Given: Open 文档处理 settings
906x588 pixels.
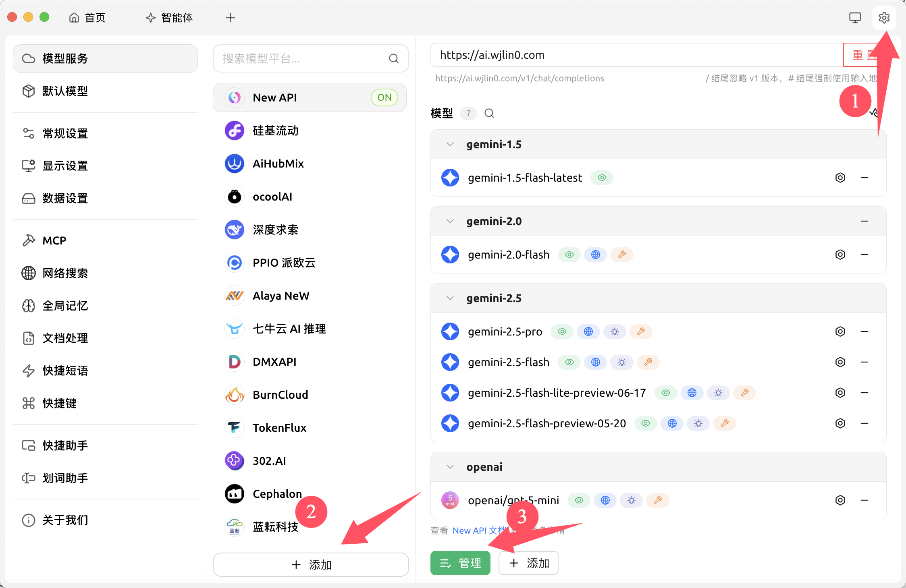Looking at the screenshot, I should point(105,338).
